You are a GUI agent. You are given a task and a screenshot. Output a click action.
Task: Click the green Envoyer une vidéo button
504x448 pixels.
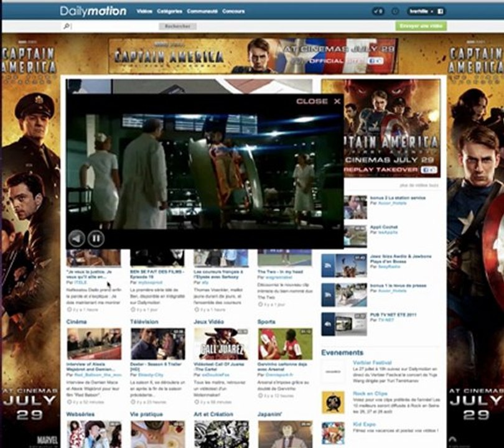421,26
